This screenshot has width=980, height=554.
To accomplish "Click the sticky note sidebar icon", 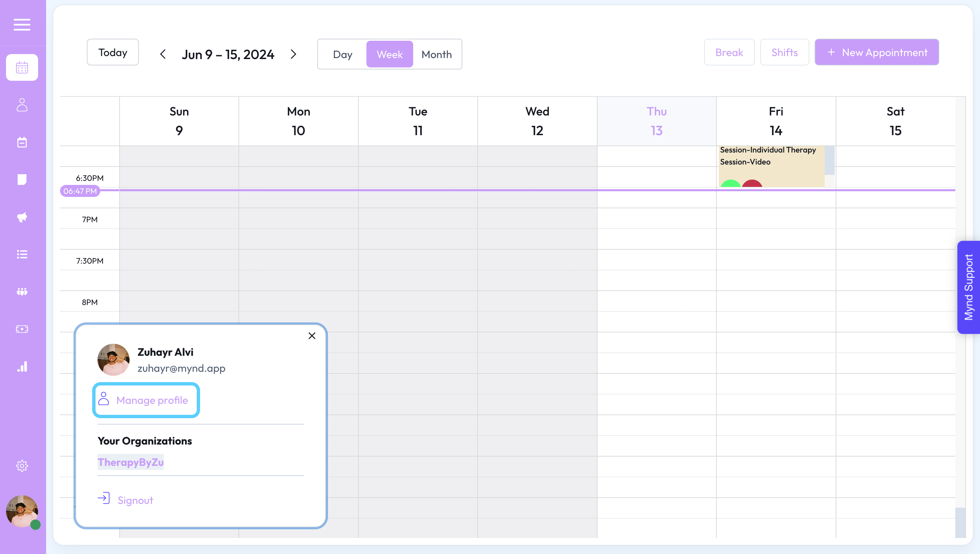I will pos(22,180).
